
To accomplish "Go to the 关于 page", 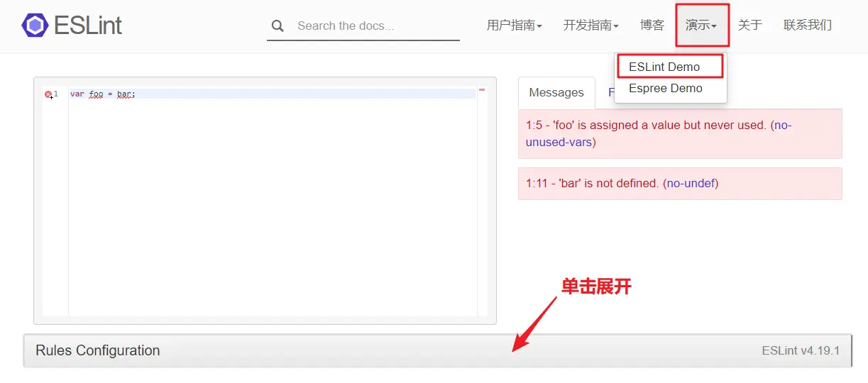I will point(750,26).
